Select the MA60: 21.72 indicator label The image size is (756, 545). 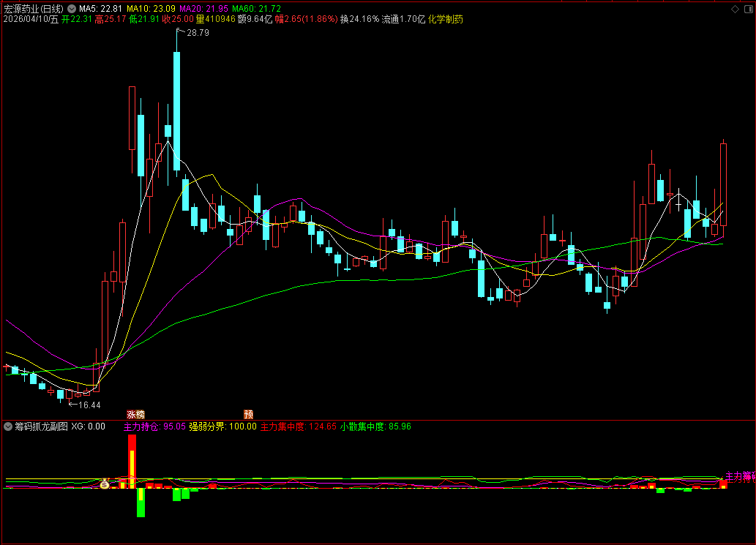click(256, 9)
